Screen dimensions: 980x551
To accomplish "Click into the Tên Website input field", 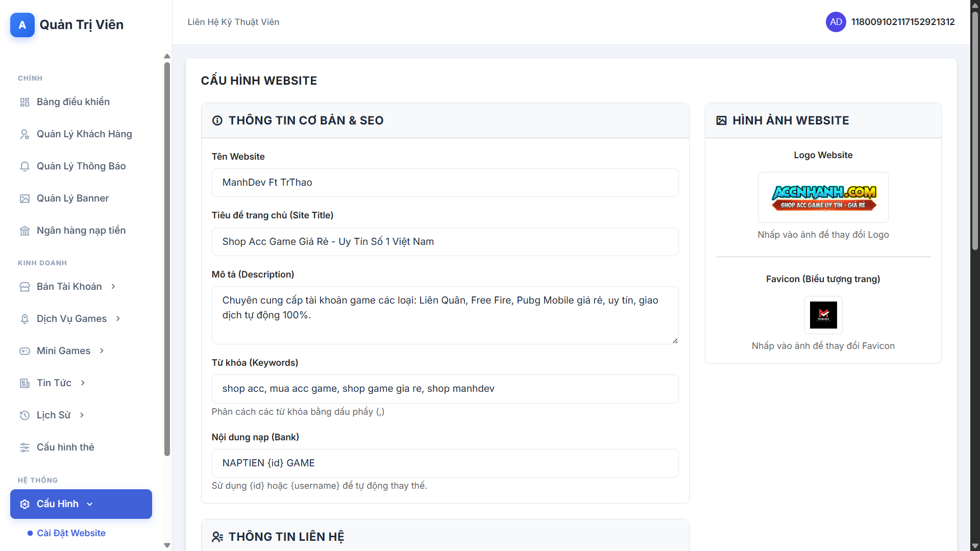I will [445, 183].
